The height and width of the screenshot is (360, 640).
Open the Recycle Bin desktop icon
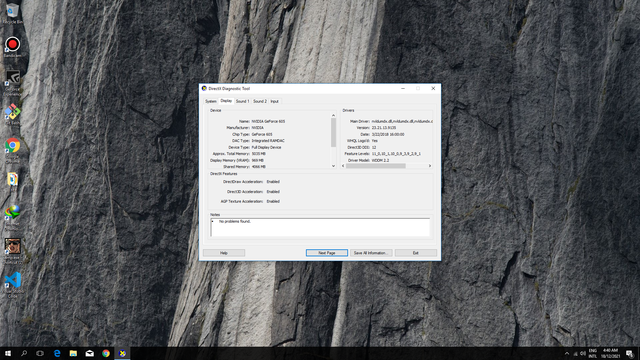(13, 13)
